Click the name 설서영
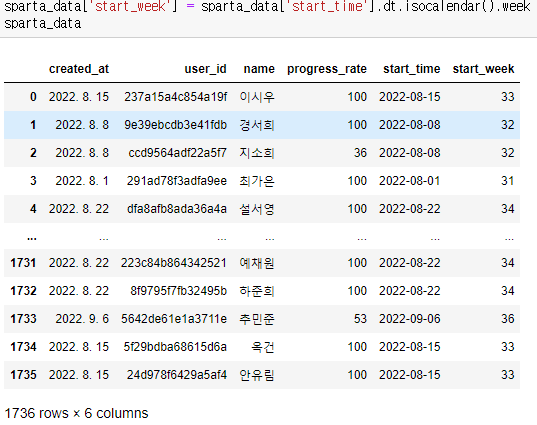The width and height of the screenshot is (537, 425). (257, 209)
